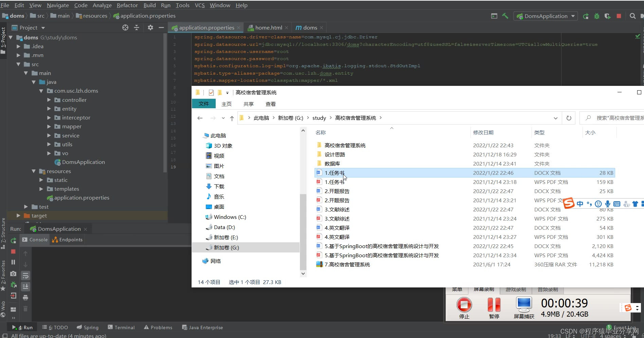This screenshot has height=338, width=644.
Task: Open the VCS menu
Action: [x=200, y=5]
